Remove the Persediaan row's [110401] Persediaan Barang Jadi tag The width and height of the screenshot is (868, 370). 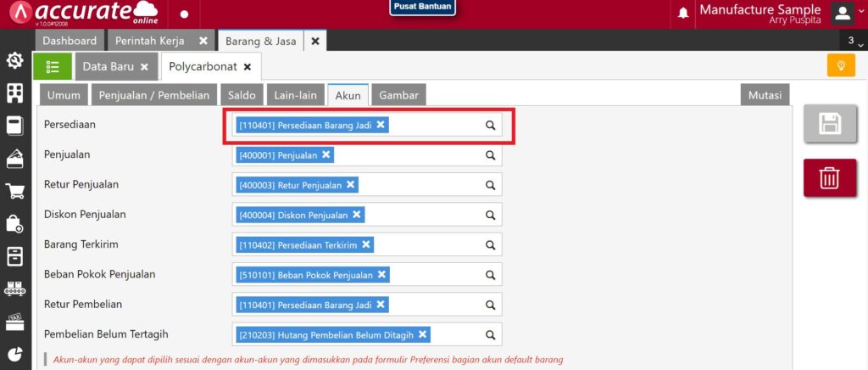(381, 125)
